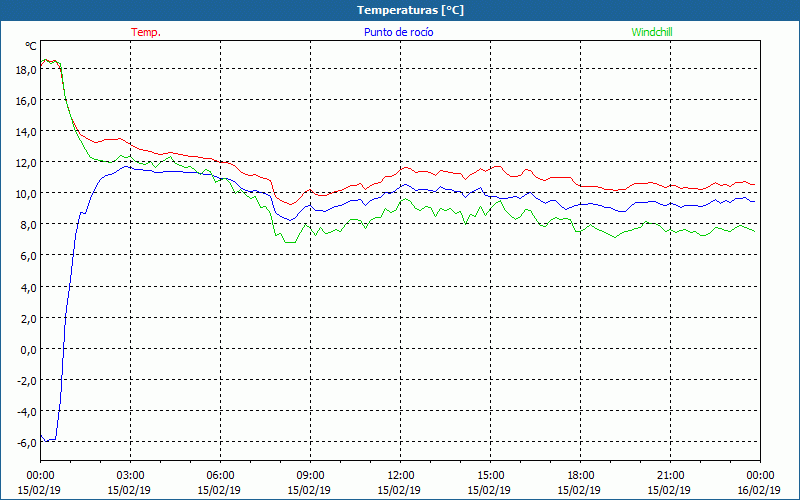Click the Windchill legend label
The width and height of the screenshot is (800, 500).
(652, 32)
